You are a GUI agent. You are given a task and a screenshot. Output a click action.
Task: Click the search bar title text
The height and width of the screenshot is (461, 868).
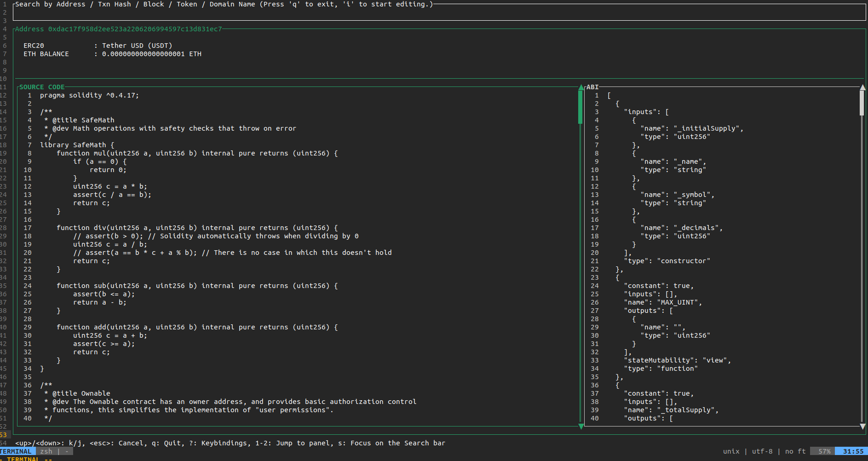(224, 4)
